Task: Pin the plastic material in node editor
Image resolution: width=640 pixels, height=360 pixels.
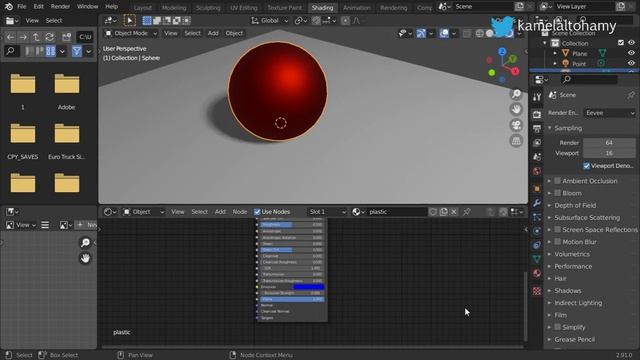Action: coord(467,211)
